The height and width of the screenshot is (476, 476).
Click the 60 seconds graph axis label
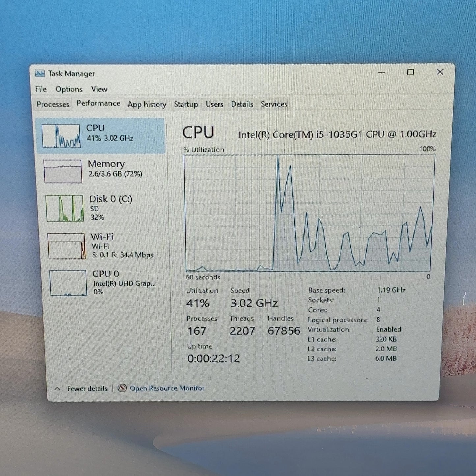[x=203, y=277]
